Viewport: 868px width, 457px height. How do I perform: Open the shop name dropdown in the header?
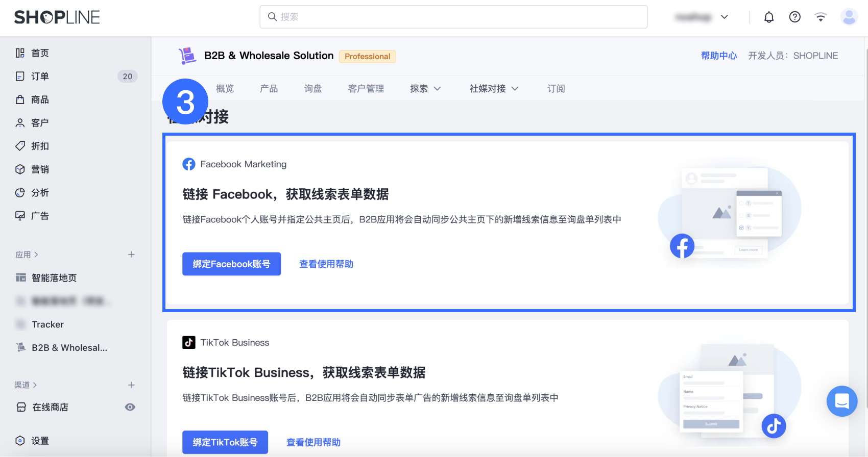pyautogui.click(x=701, y=17)
